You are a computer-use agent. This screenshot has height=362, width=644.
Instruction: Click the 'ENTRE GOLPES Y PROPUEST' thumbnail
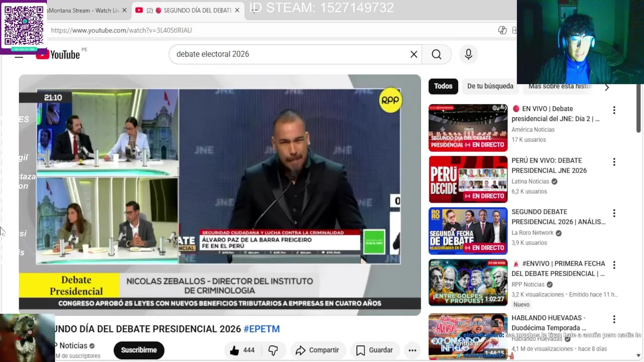(x=468, y=283)
